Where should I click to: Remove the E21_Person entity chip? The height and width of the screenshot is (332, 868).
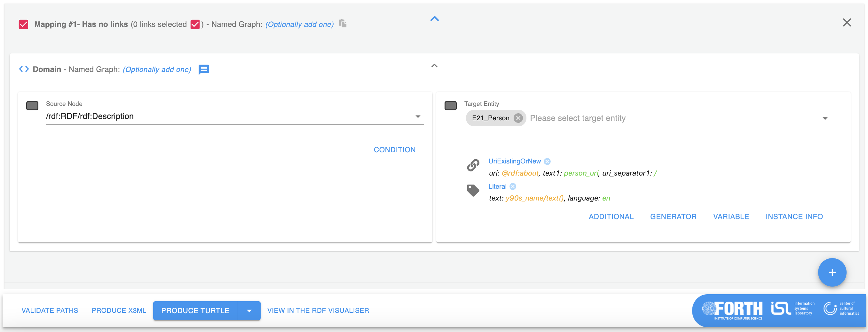click(x=518, y=118)
